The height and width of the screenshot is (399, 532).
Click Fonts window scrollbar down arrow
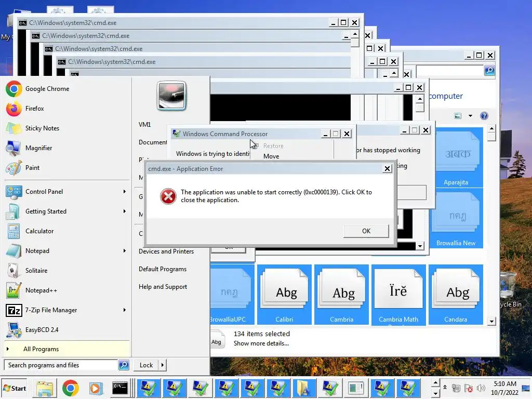pyautogui.click(x=491, y=321)
